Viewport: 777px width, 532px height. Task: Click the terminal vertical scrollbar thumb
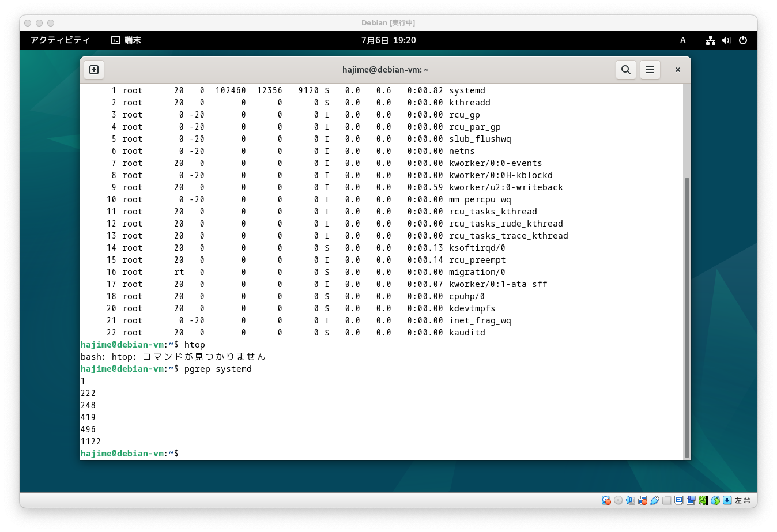[x=687, y=318]
